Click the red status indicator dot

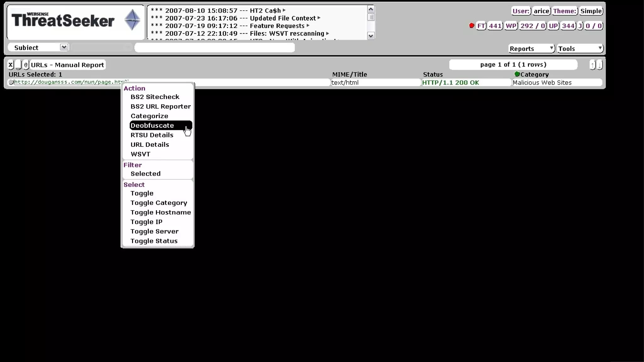point(472,25)
